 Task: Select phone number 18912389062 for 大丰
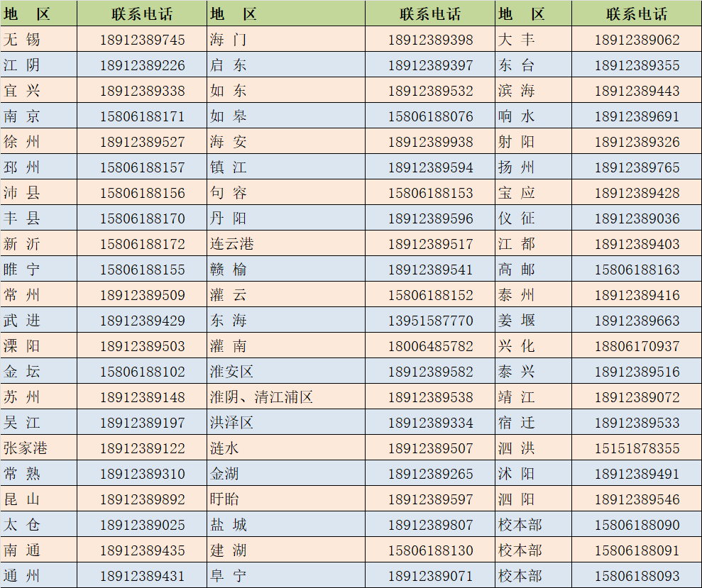(637, 40)
